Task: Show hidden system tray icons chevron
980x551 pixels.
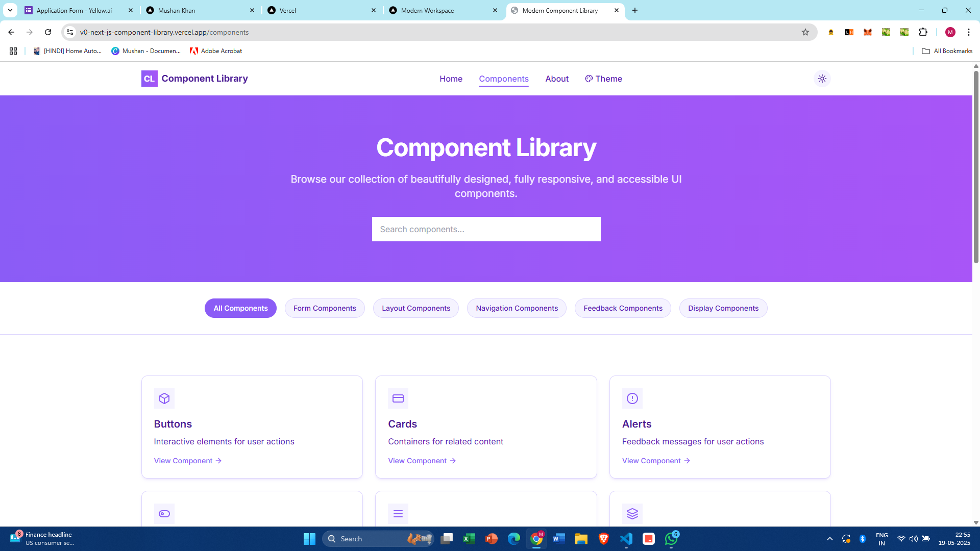Action: tap(830, 539)
